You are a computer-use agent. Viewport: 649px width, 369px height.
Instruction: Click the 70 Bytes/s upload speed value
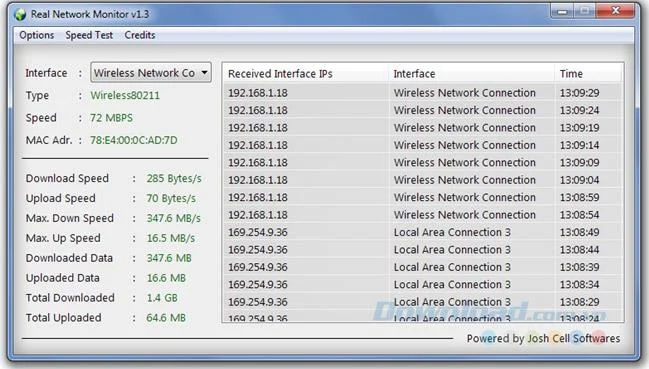(171, 198)
